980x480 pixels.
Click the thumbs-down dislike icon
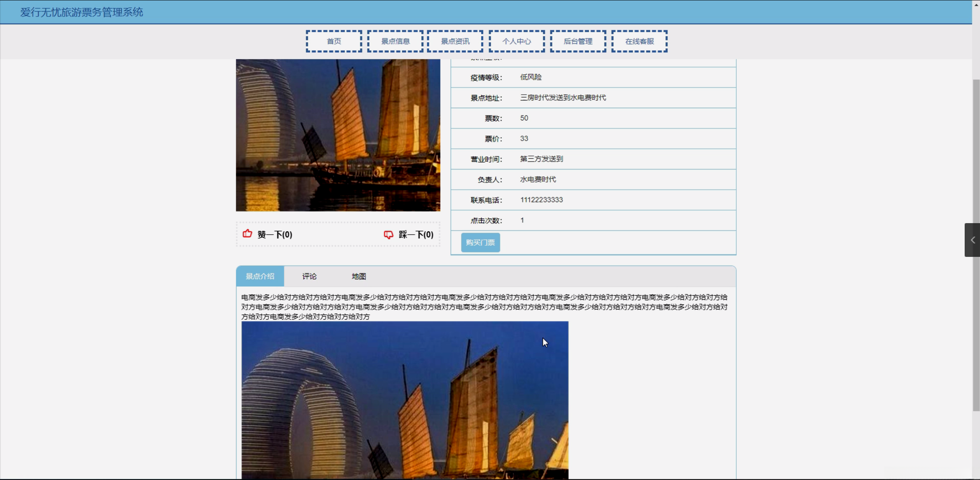point(388,235)
